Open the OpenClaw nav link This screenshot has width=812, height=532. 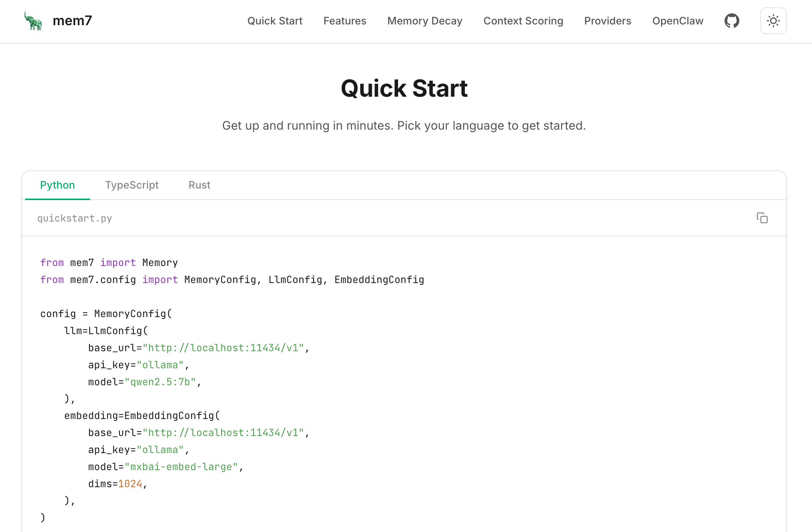click(x=677, y=21)
